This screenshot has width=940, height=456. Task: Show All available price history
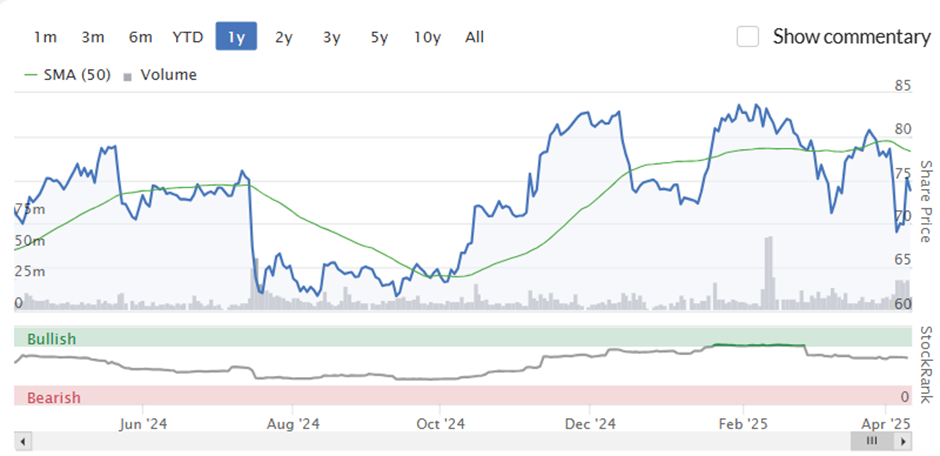click(x=474, y=37)
